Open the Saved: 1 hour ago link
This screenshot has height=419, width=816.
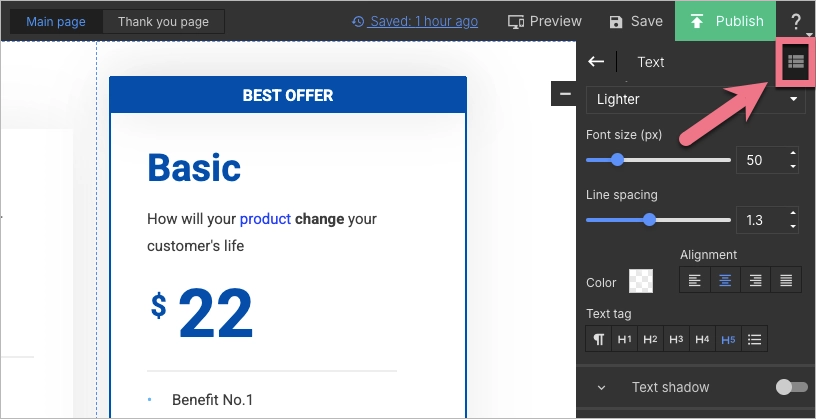tap(415, 21)
